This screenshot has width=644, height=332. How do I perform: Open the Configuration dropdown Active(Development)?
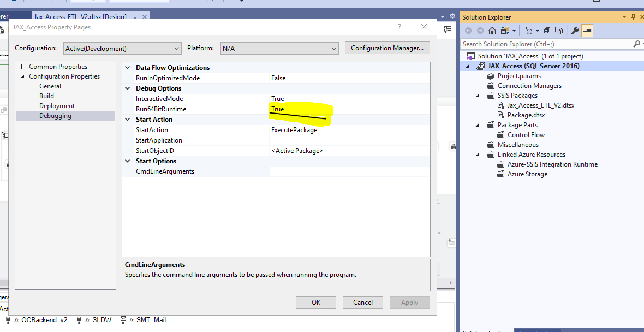point(122,48)
